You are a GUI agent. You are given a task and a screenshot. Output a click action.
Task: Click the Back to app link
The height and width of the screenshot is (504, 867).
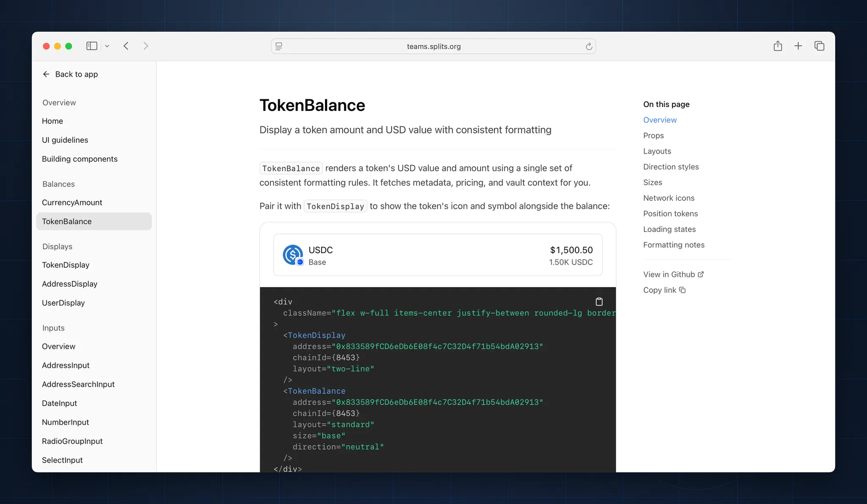pyautogui.click(x=70, y=74)
